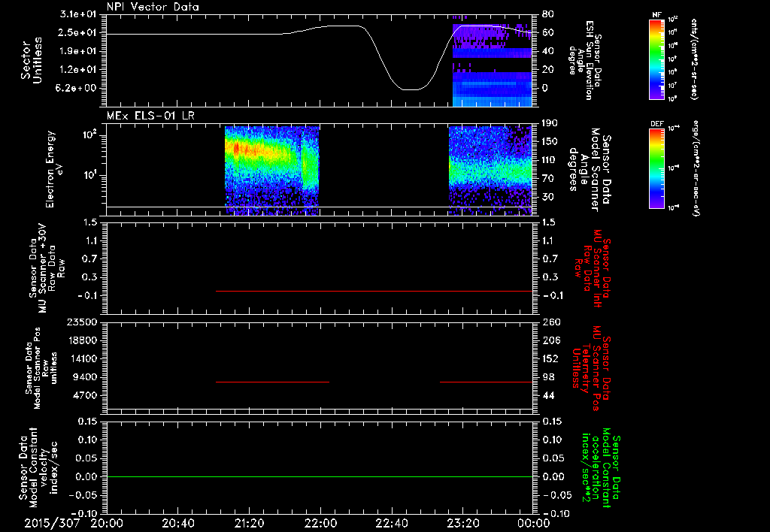Click the '9400' scanner position tick label
The width and height of the screenshot is (770, 532).
[x=85, y=377]
